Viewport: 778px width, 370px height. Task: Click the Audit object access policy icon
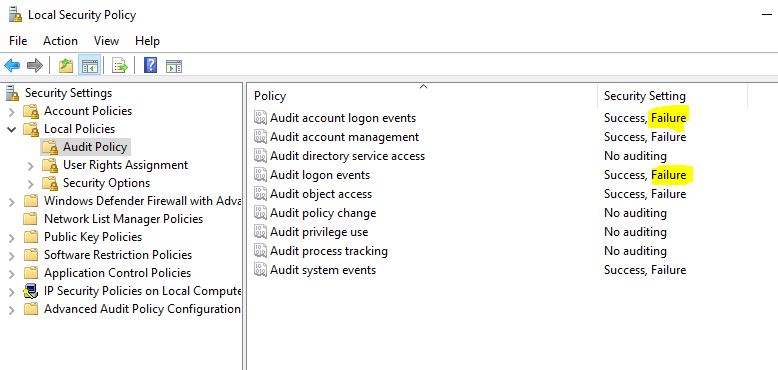click(260, 194)
